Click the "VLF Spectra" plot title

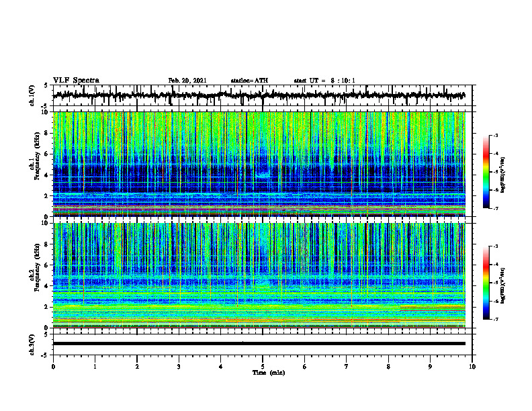coord(76,81)
